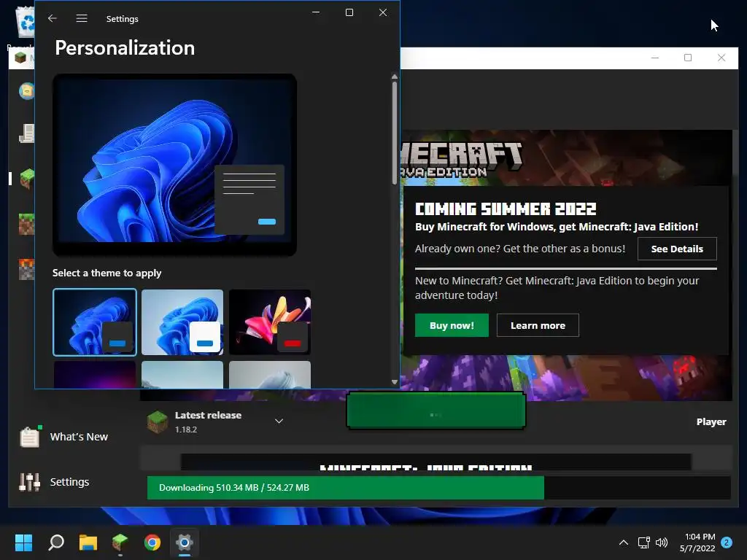Click the volume speaker tray icon
Screen dimensions: 747x560
(662, 542)
